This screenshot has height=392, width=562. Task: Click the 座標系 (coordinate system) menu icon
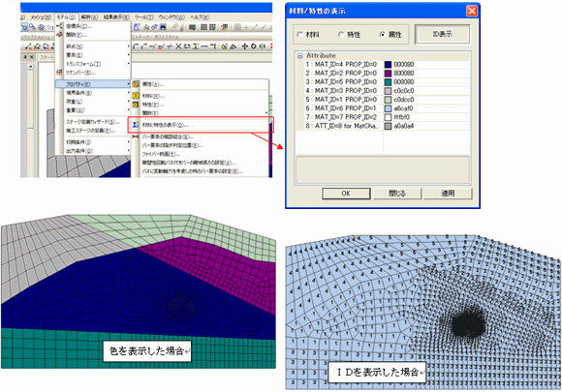(x=59, y=26)
